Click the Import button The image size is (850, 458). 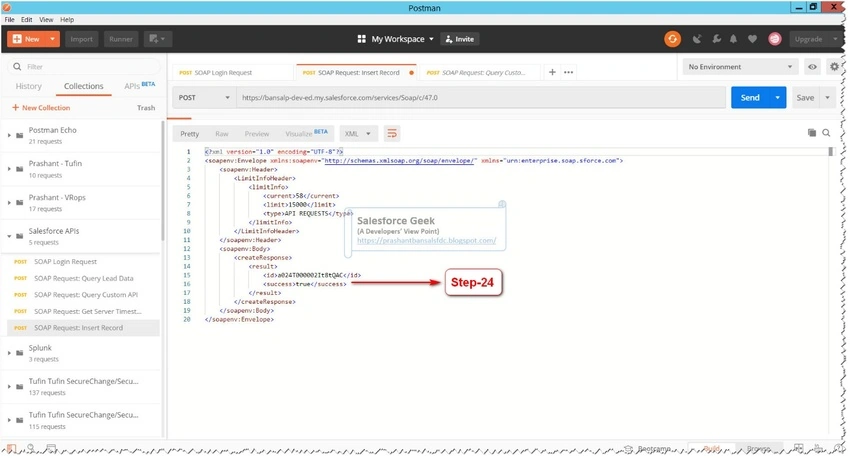81,39
